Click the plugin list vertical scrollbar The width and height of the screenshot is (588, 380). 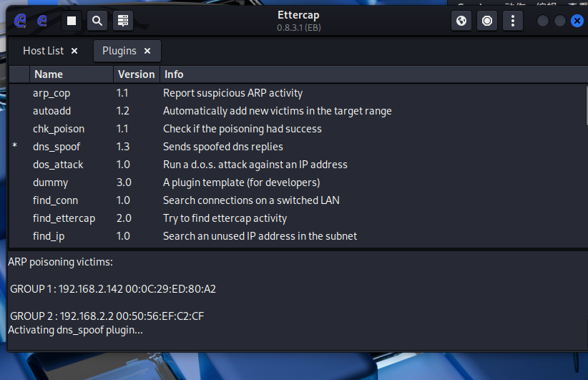tap(587, 105)
